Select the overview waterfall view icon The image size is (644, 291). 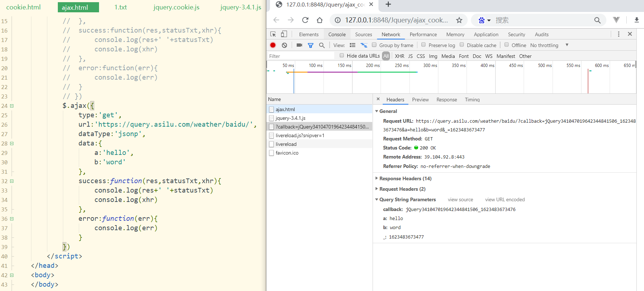point(364,45)
